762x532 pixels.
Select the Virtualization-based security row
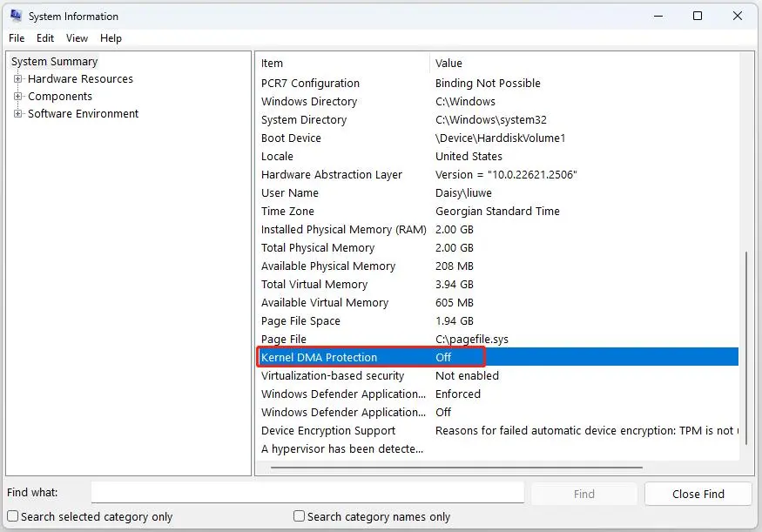pos(497,376)
